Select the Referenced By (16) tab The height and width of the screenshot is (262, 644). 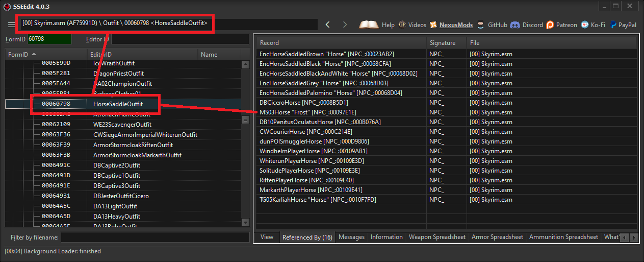(x=307, y=237)
